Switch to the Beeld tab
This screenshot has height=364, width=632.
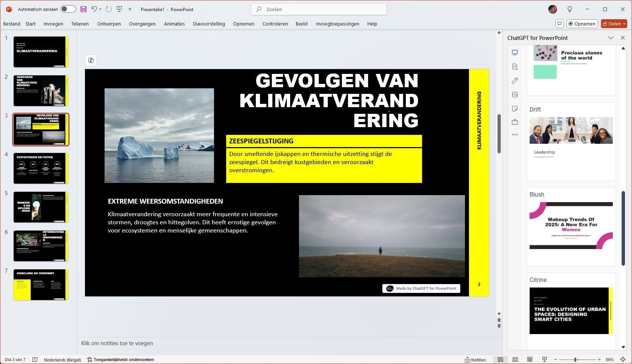pos(302,24)
